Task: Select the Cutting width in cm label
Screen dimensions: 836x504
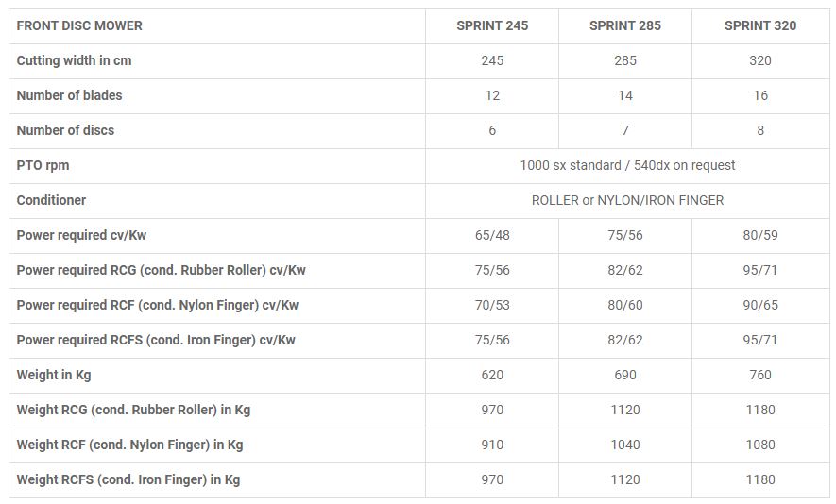Action: pyautogui.click(x=74, y=60)
